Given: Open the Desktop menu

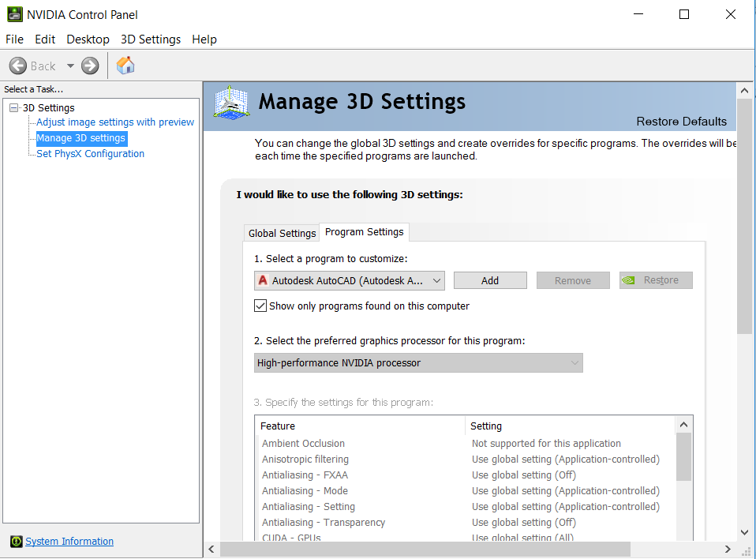Looking at the screenshot, I should point(88,39).
